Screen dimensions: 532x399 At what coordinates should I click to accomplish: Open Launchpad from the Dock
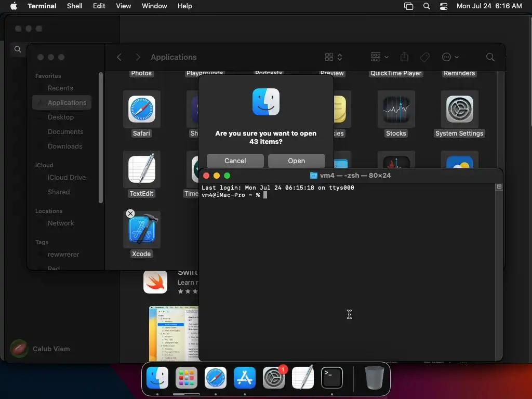187,378
